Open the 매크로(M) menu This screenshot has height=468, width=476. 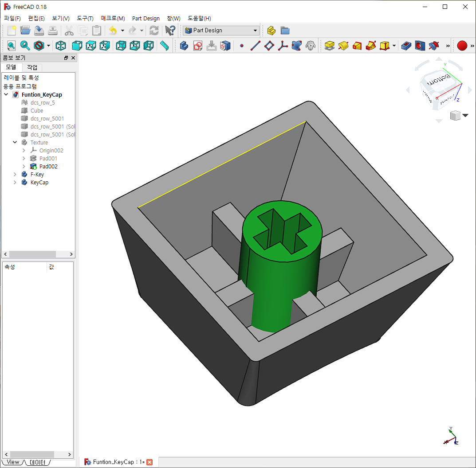pyautogui.click(x=113, y=19)
